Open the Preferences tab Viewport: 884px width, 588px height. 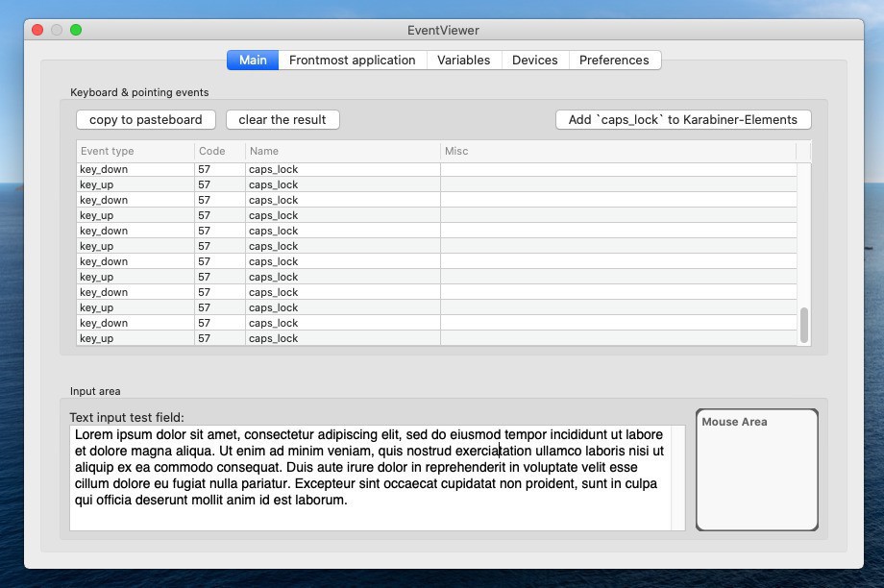click(x=614, y=60)
